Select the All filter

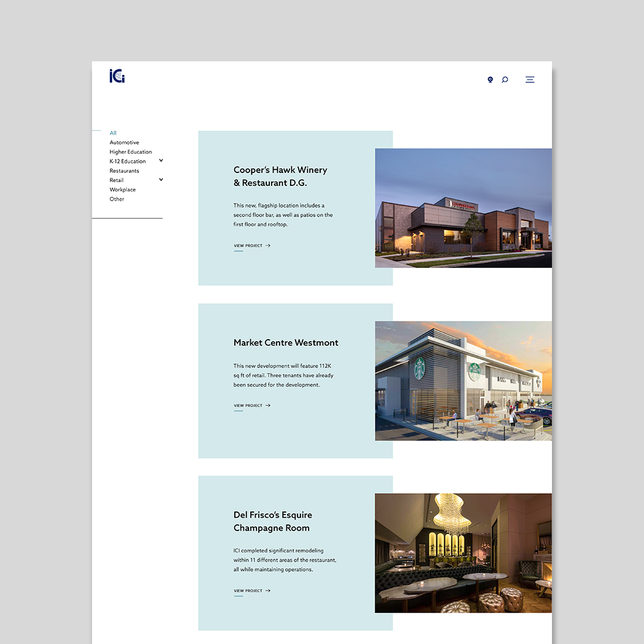(113, 132)
